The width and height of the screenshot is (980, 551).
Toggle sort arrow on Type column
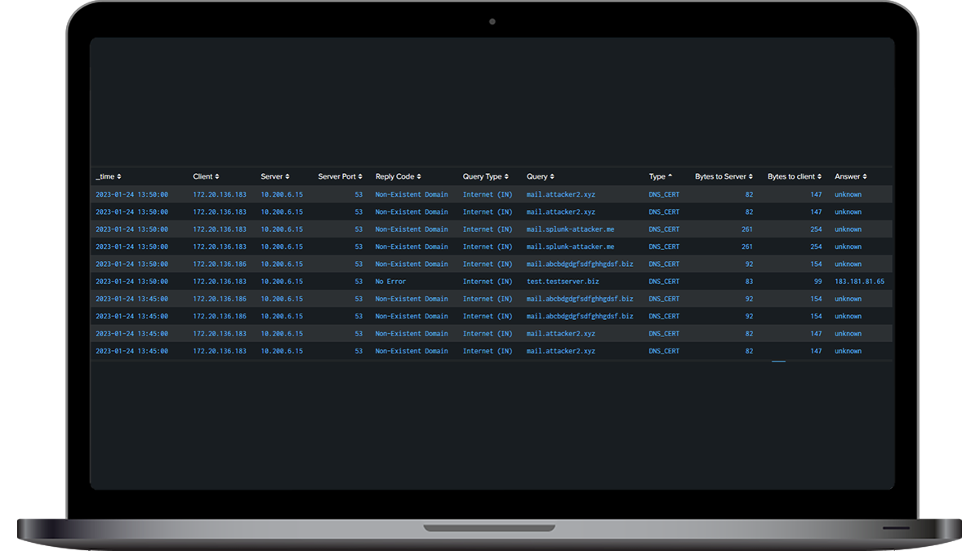point(670,176)
